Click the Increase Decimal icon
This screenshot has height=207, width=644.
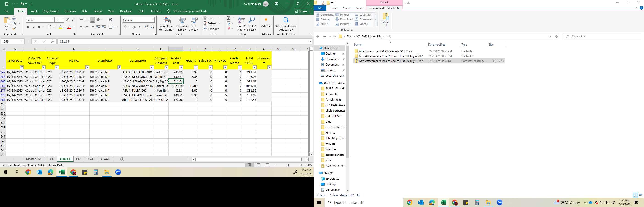146,27
